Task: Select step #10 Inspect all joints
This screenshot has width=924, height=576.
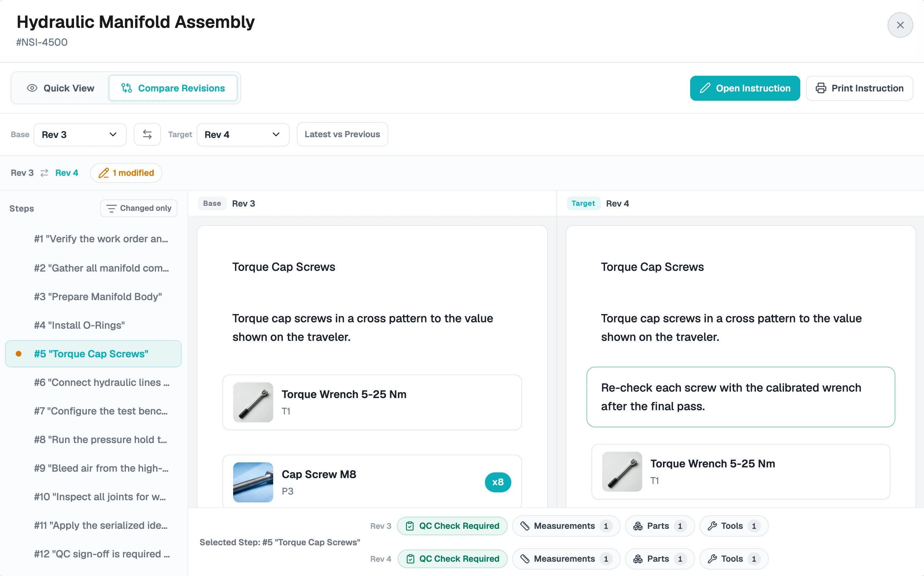Action: coord(93,496)
